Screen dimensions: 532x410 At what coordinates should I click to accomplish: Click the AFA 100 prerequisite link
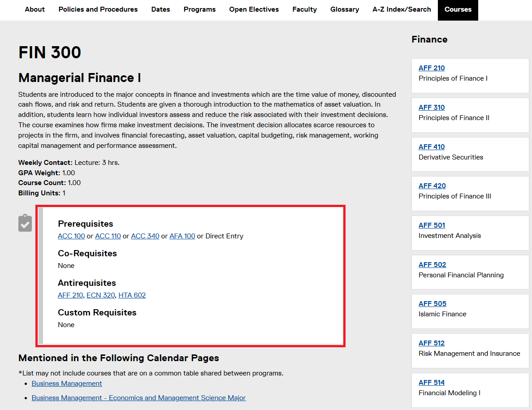coord(182,236)
